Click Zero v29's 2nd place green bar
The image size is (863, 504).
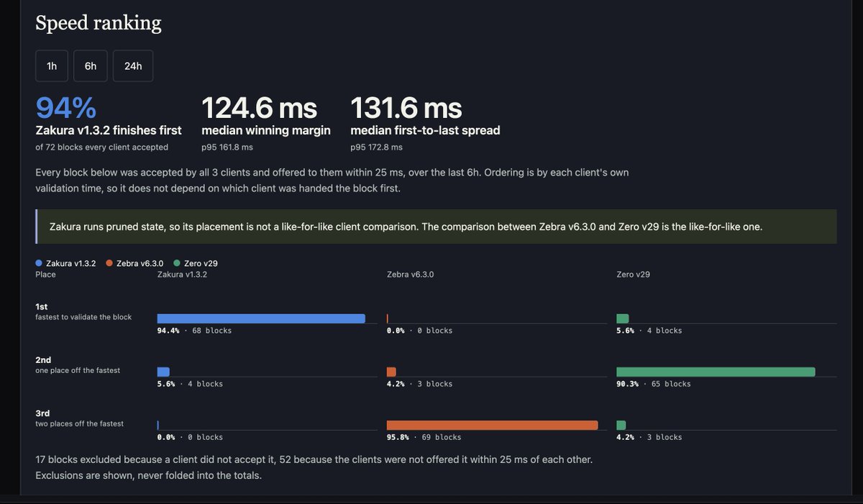[x=716, y=372]
